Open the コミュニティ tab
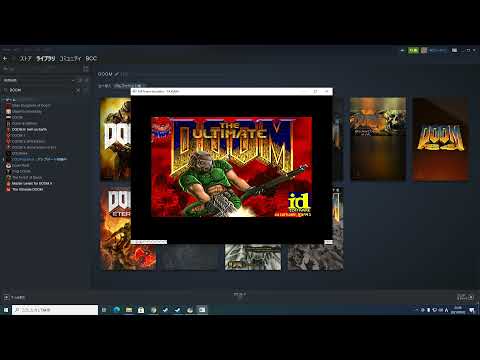This screenshot has height=360, width=480. (70, 59)
